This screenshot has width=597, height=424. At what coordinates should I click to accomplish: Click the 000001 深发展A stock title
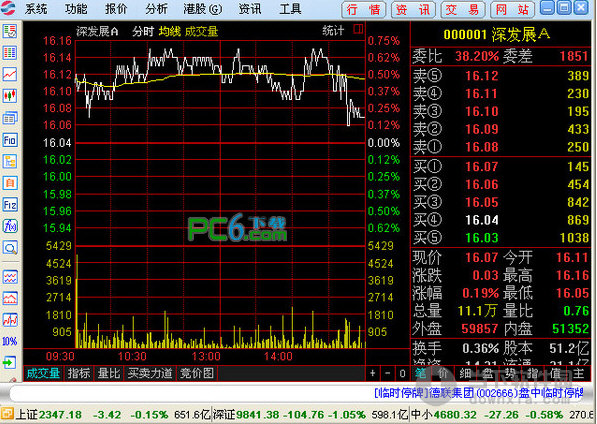497,35
